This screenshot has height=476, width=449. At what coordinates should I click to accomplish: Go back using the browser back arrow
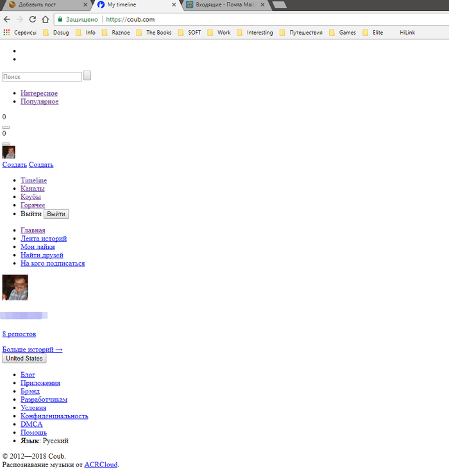(x=8, y=19)
